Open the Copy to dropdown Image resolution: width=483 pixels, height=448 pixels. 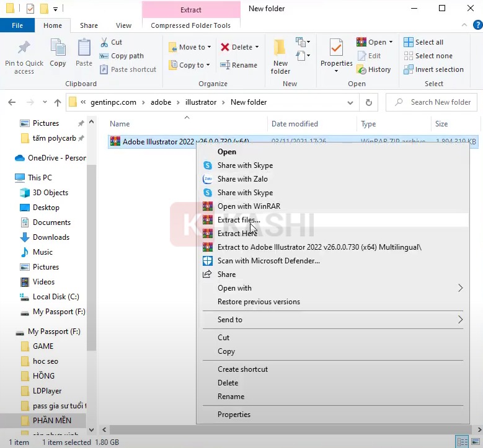pyautogui.click(x=190, y=65)
